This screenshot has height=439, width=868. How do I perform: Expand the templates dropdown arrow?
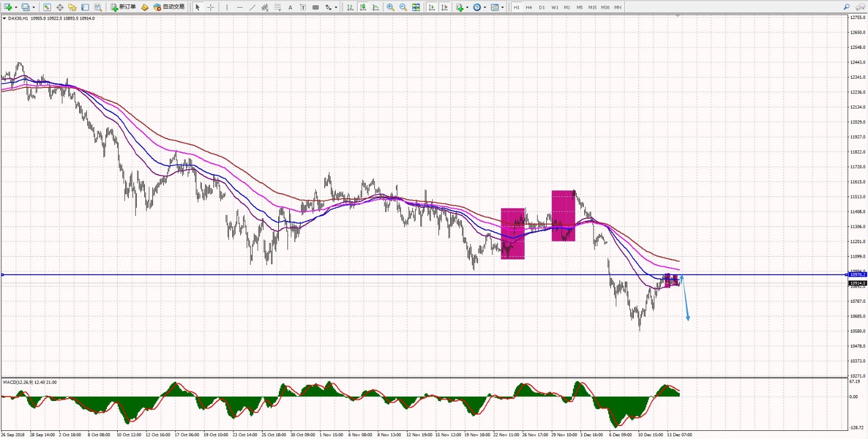tap(502, 8)
